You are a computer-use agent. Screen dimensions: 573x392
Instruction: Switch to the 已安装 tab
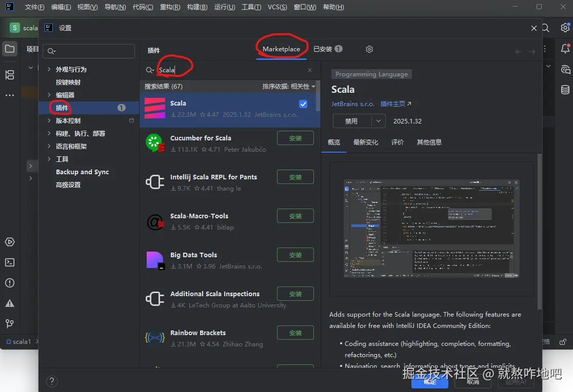tap(328, 49)
